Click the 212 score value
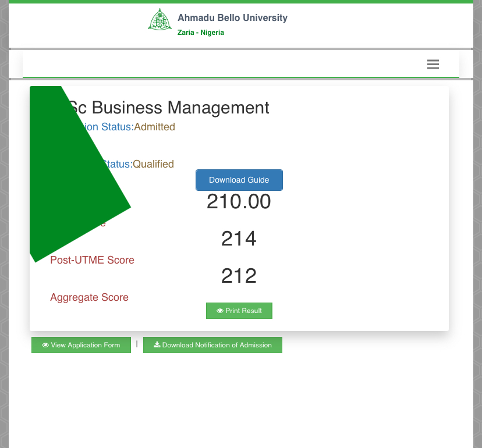This screenshot has width=482, height=448. pyautogui.click(x=239, y=276)
